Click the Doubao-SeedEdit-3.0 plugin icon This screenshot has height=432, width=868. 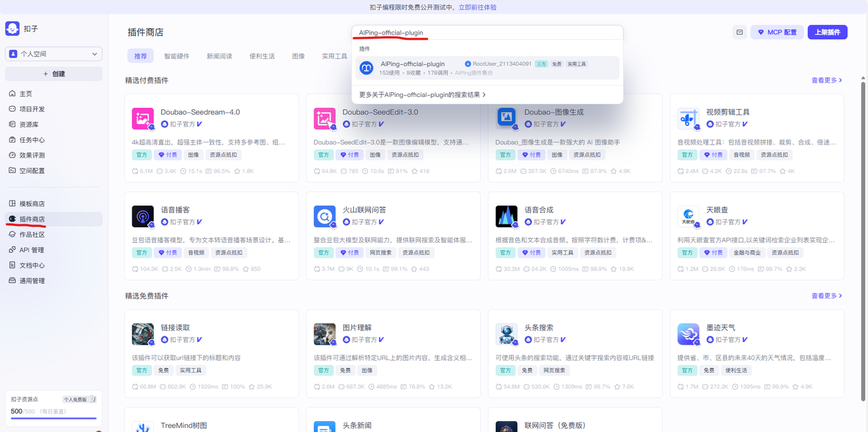[325, 119]
